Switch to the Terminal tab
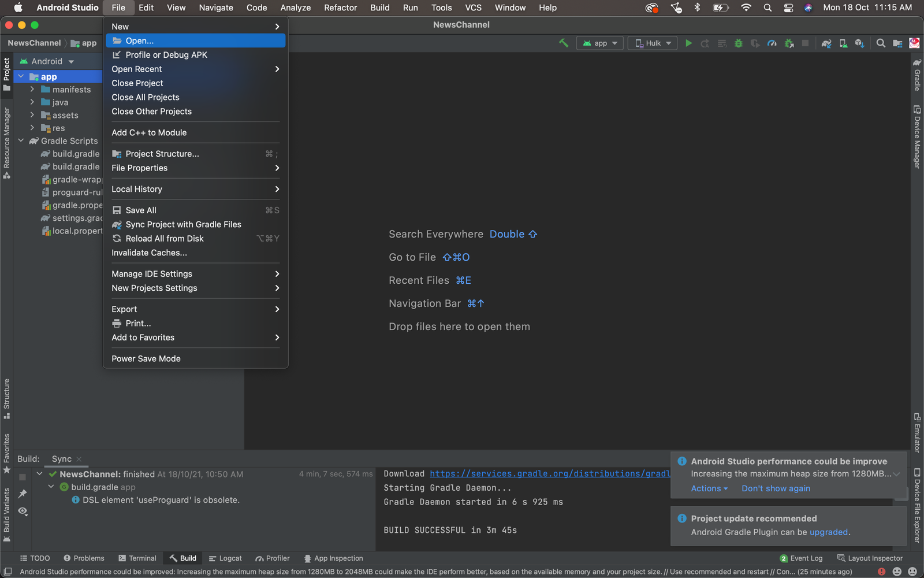 (x=137, y=558)
